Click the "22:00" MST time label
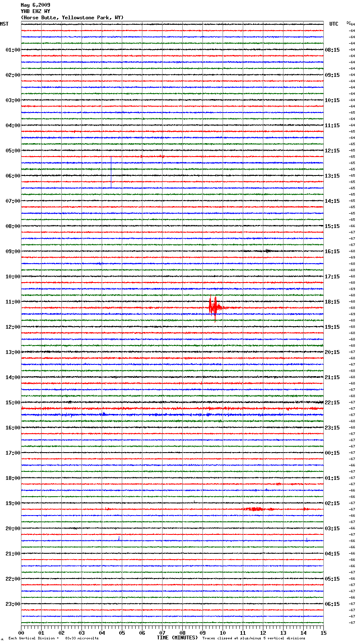 [13, 579]
